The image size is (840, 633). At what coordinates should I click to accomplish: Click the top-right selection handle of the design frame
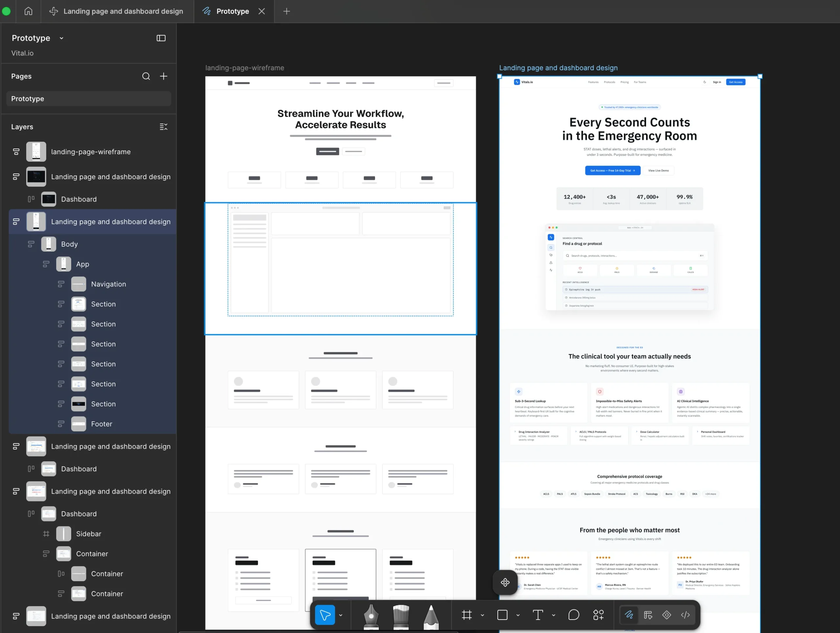coord(760,76)
